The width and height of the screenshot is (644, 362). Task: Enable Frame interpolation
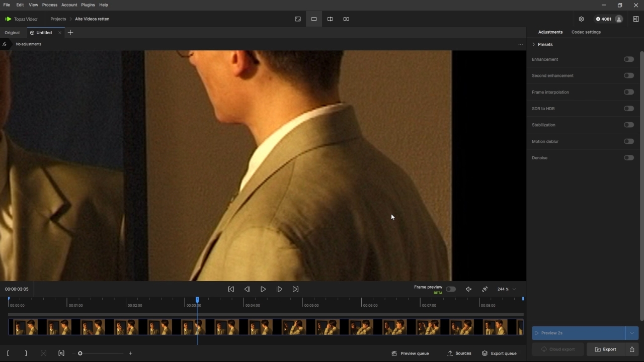click(629, 92)
